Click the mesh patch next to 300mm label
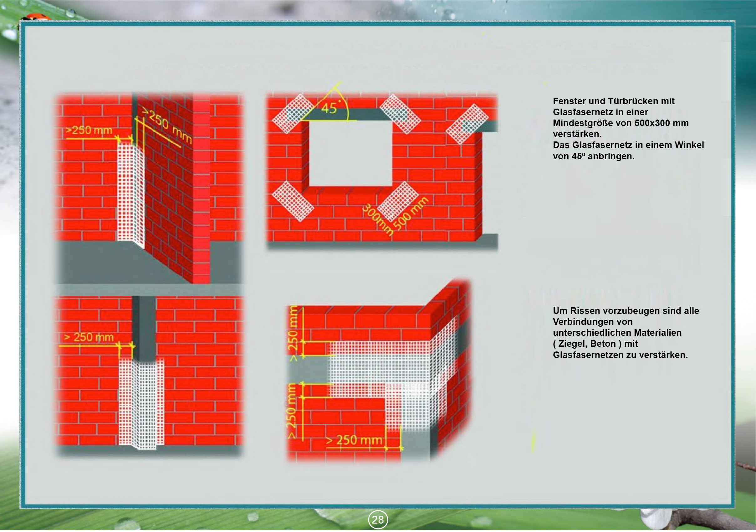The image size is (756, 532). coord(398,201)
